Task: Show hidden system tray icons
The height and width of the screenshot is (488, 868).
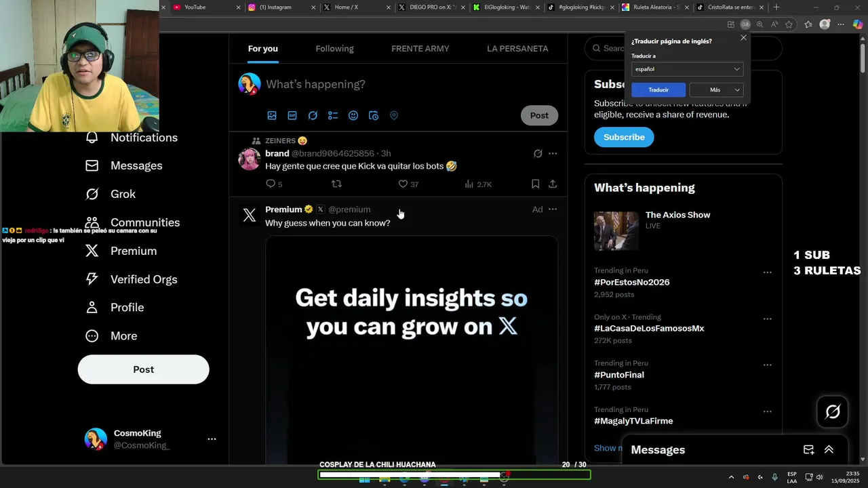Action: (731, 477)
